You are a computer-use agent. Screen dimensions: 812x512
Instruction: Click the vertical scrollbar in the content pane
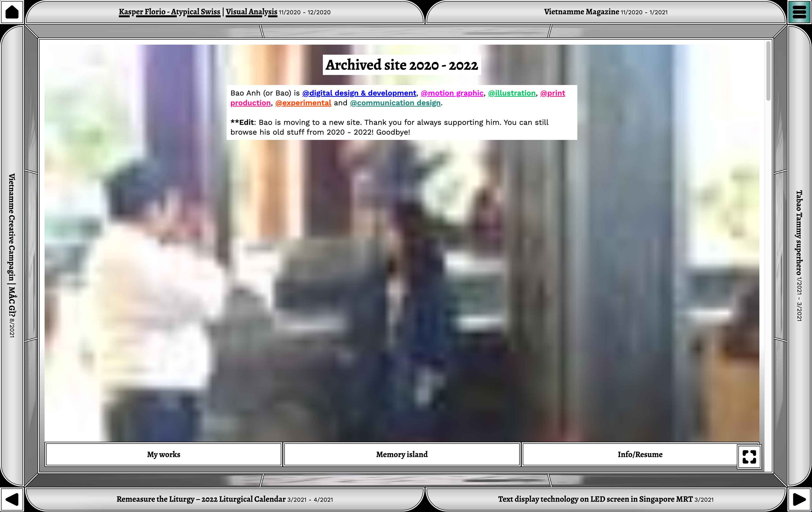[x=768, y=71]
